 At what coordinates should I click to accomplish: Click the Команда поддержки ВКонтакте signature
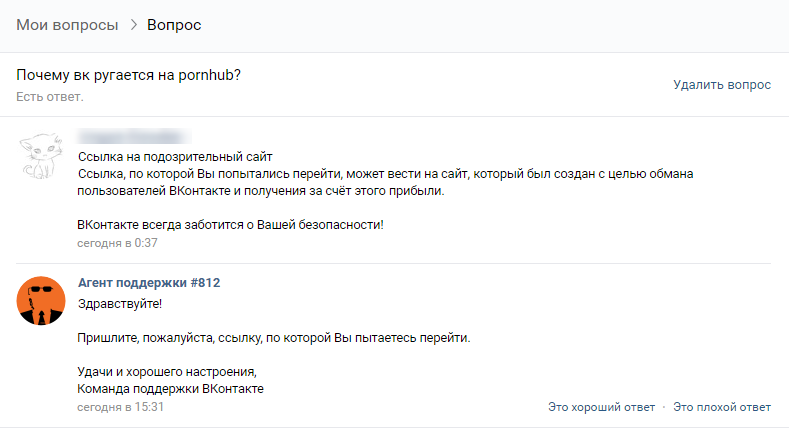(170, 389)
